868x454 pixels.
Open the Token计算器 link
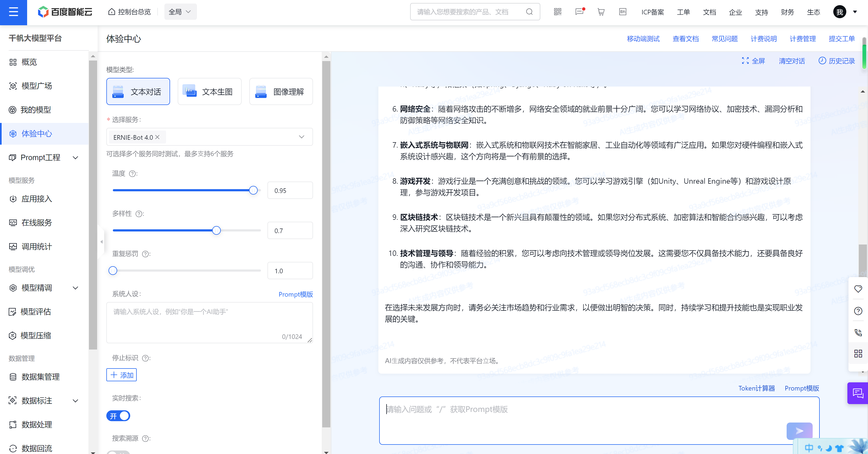pos(757,388)
